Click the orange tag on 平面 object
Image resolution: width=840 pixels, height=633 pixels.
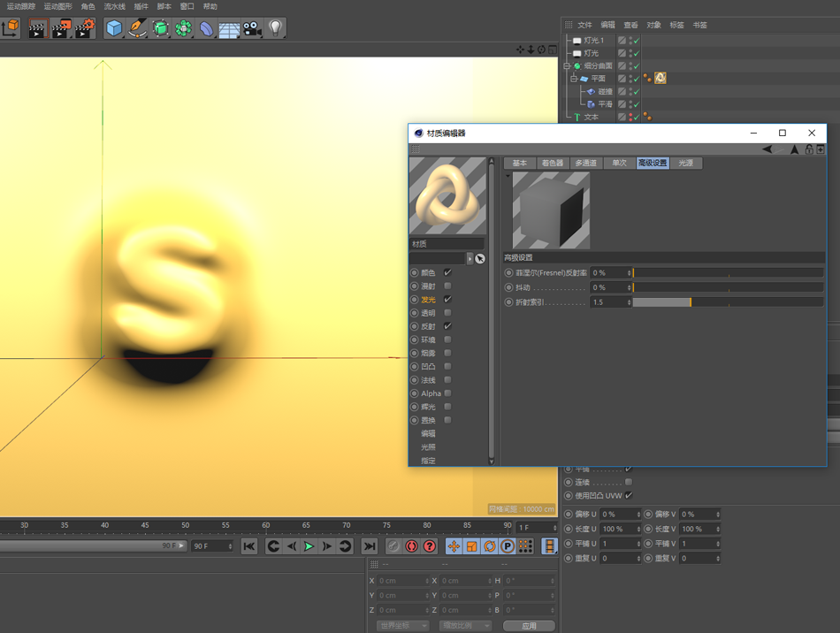coord(660,78)
